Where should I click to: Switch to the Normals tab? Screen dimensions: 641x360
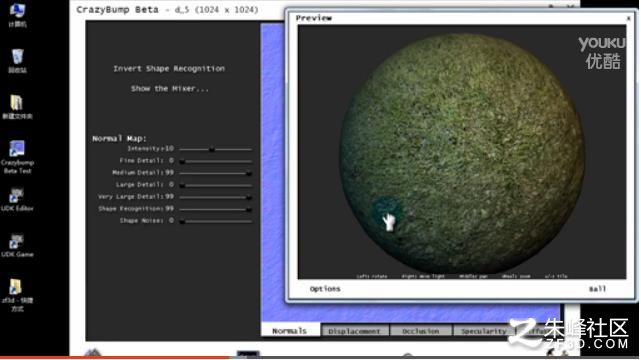[290, 331]
